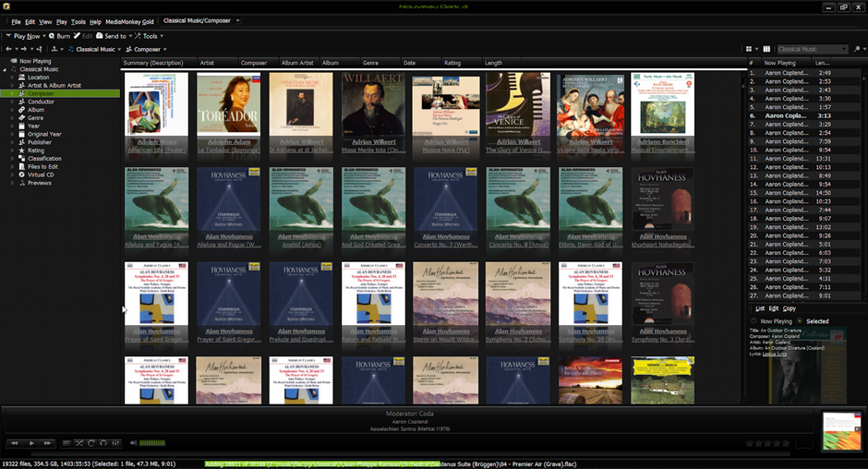Open the Edit menu
This screenshot has height=469, width=868.
click(x=30, y=21)
